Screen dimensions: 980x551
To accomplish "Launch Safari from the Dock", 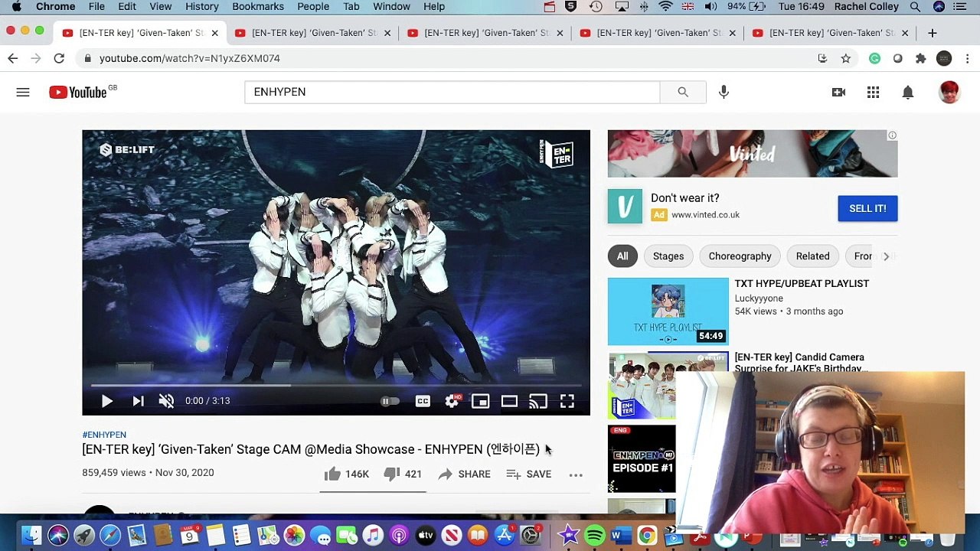I will (110, 536).
